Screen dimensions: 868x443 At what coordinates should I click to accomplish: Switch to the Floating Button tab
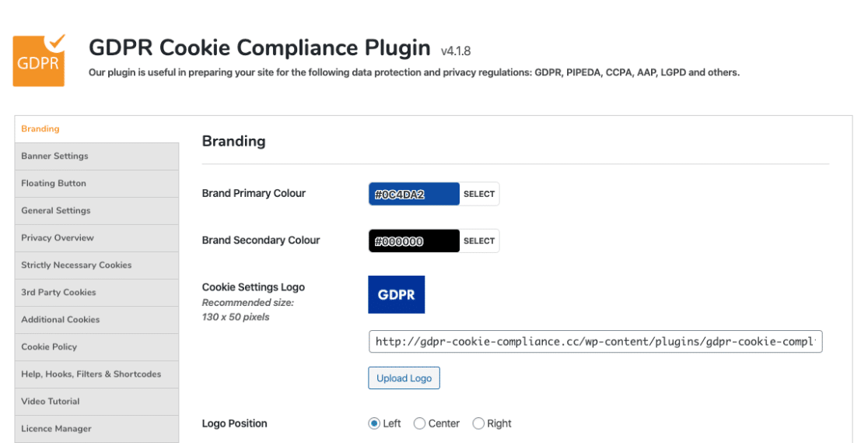click(97, 184)
